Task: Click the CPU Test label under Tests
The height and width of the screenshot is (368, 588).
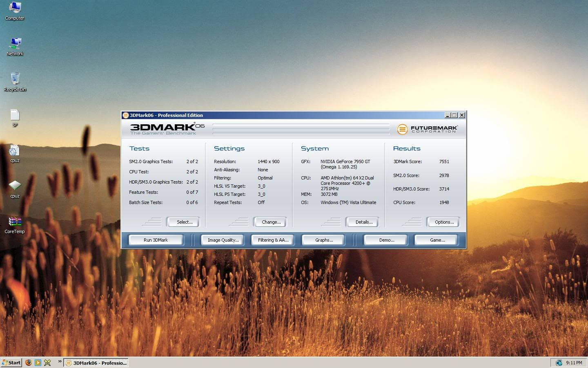Action: (139, 172)
